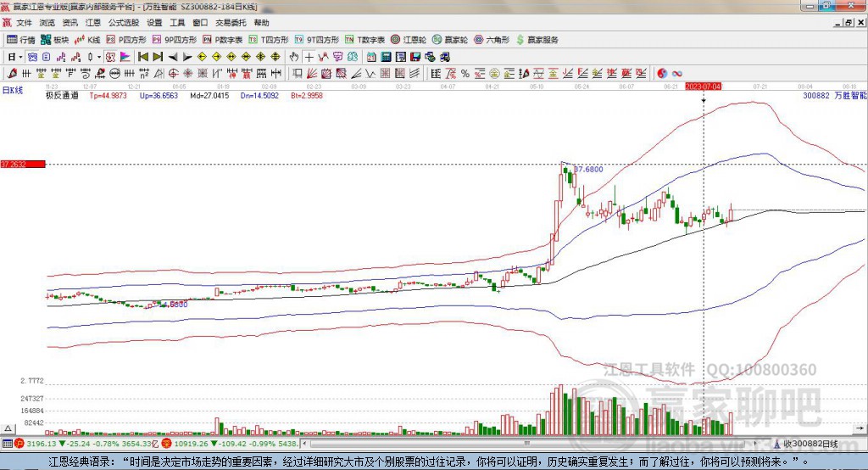Toggle the crosshair cursor tool

pos(309,57)
